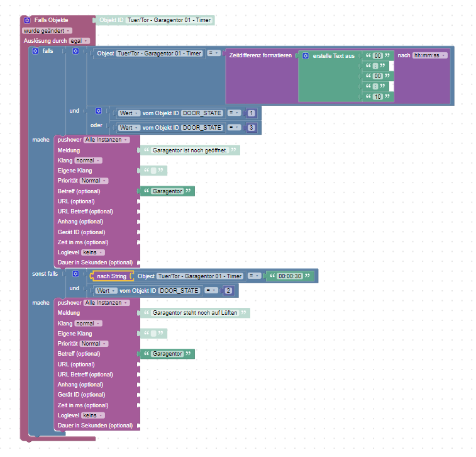476x457 pixels.
Task: Open the wurde geändert trigger dropdown
Action: 47,31
